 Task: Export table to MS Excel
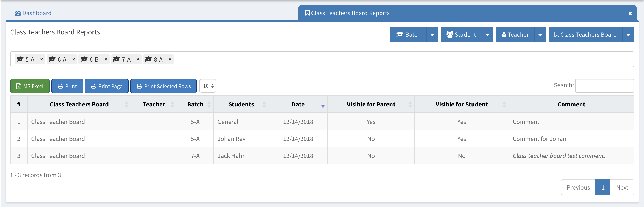point(30,86)
